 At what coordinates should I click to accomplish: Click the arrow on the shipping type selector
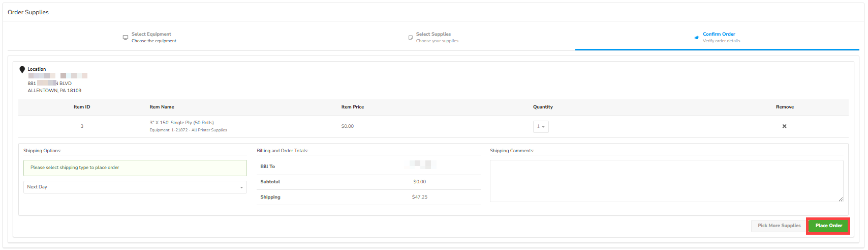pos(241,187)
